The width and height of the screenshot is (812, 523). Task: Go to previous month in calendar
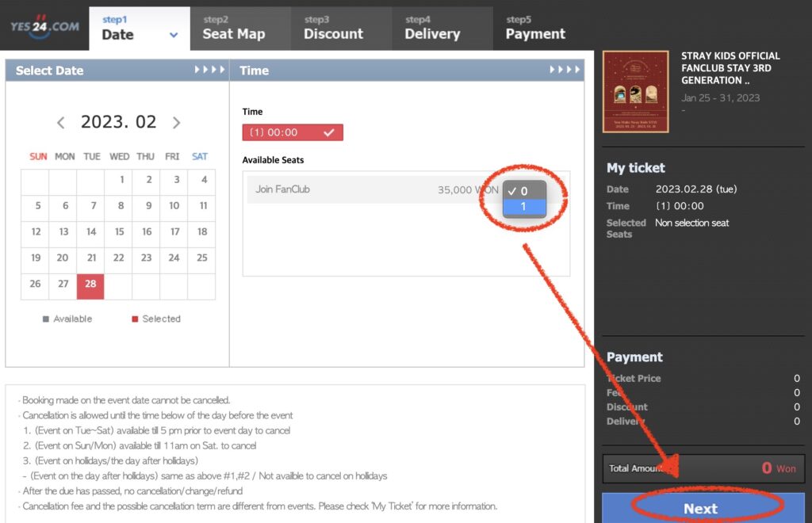tap(61, 123)
